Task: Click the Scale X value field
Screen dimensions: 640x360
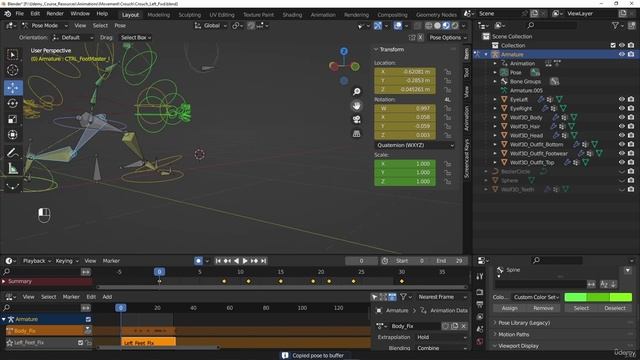Action: 405,164
